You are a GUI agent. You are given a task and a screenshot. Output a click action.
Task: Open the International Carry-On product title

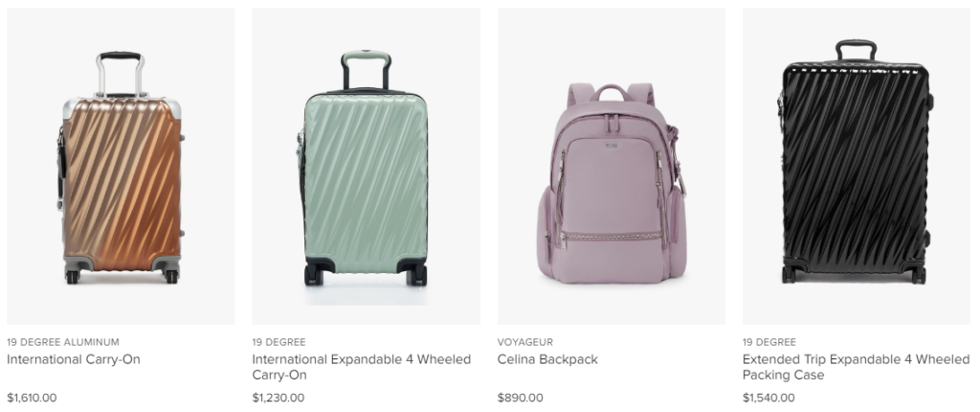[x=74, y=359]
